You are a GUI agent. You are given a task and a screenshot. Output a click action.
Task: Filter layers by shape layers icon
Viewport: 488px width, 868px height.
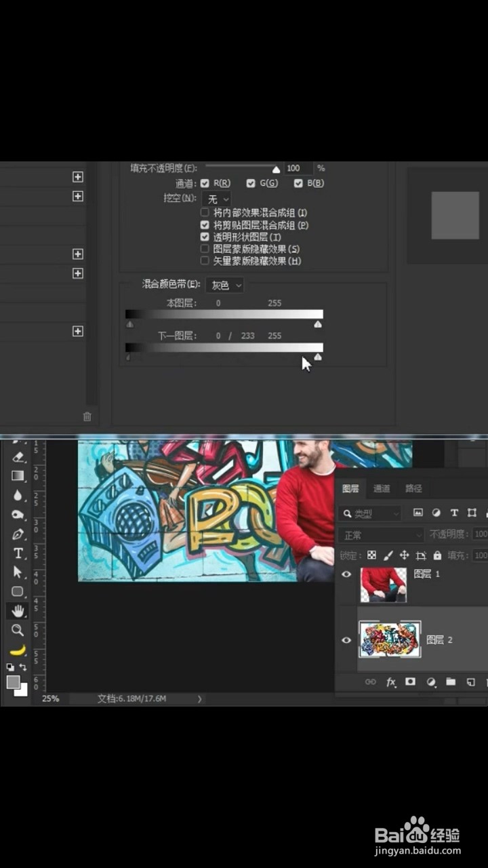point(472,513)
